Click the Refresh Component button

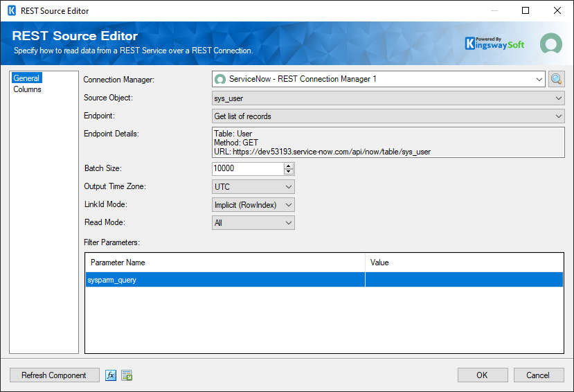click(x=54, y=375)
